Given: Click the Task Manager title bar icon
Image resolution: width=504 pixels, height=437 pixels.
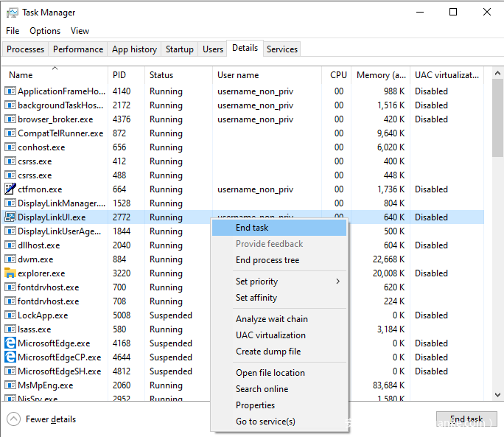Looking at the screenshot, I should pyautogui.click(x=13, y=13).
